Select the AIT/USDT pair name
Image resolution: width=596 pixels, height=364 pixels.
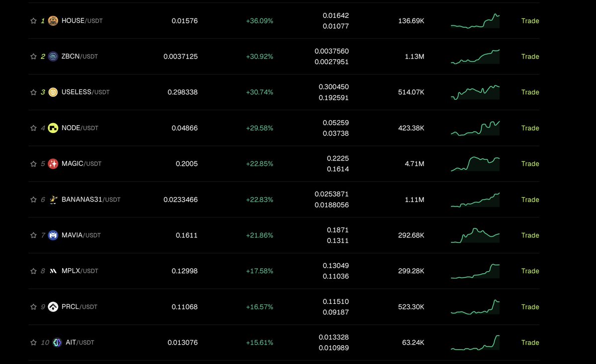click(80, 343)
